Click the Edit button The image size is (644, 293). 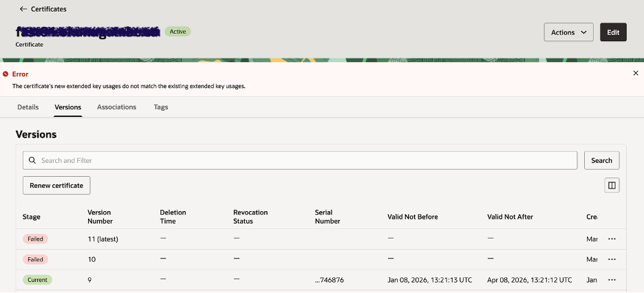coord(613,32)
